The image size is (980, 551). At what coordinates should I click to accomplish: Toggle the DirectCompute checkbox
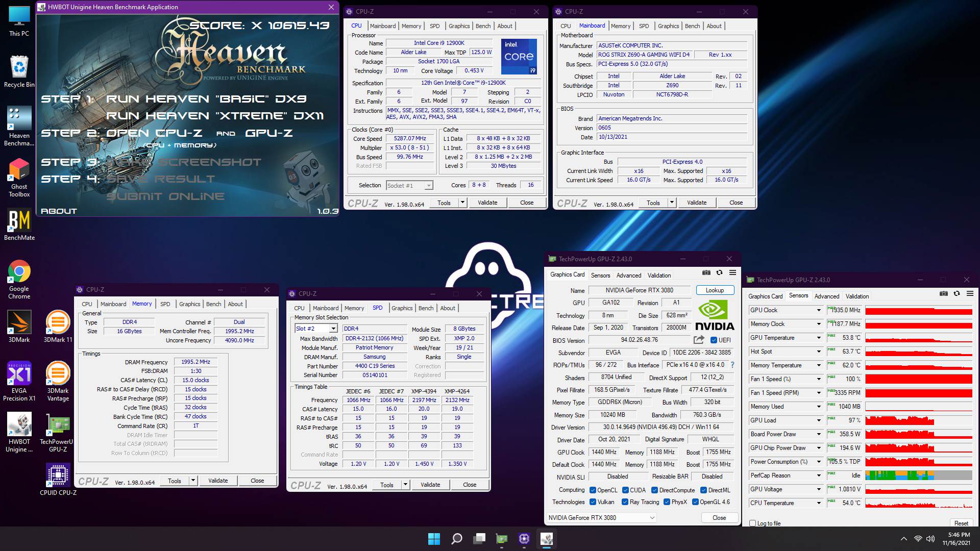654,490
